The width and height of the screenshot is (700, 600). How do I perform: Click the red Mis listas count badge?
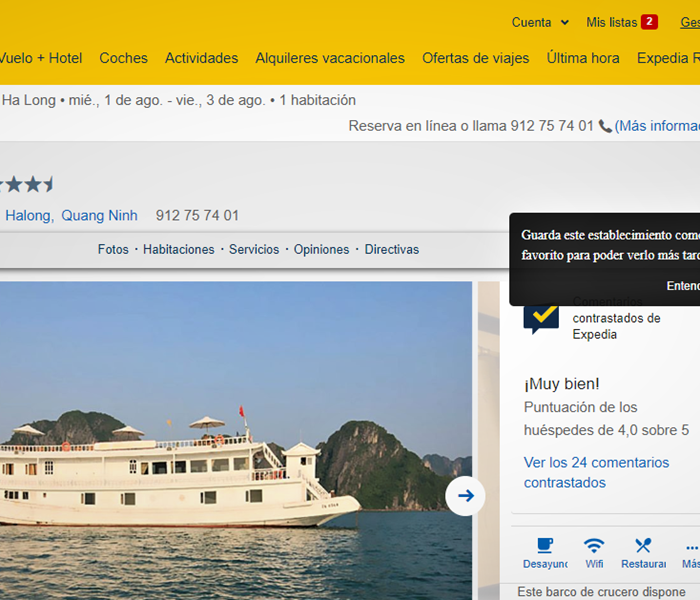649,22
